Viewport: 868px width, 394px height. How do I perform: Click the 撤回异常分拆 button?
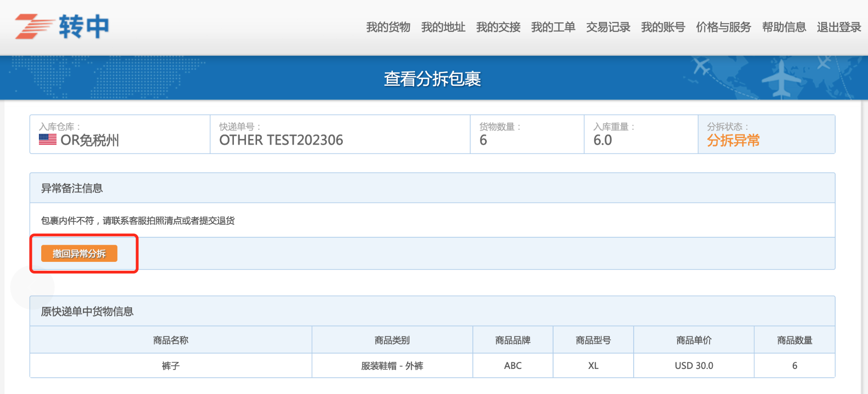click(79, 254)
